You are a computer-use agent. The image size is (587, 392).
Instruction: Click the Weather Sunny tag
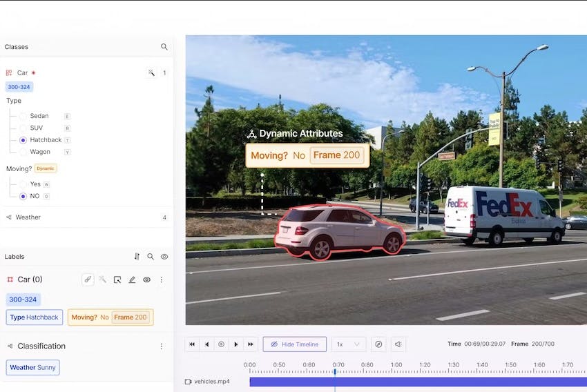point(33,368)
